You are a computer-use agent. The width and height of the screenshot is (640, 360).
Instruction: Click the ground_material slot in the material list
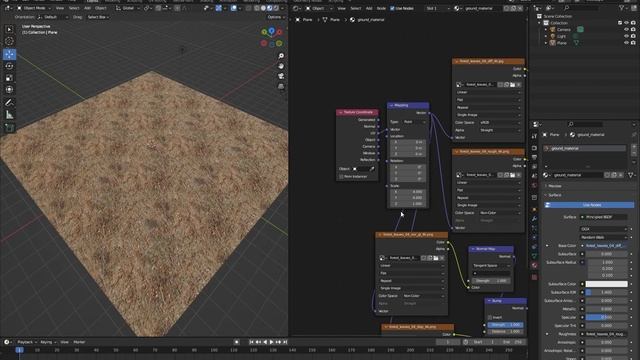click(584, 148)
